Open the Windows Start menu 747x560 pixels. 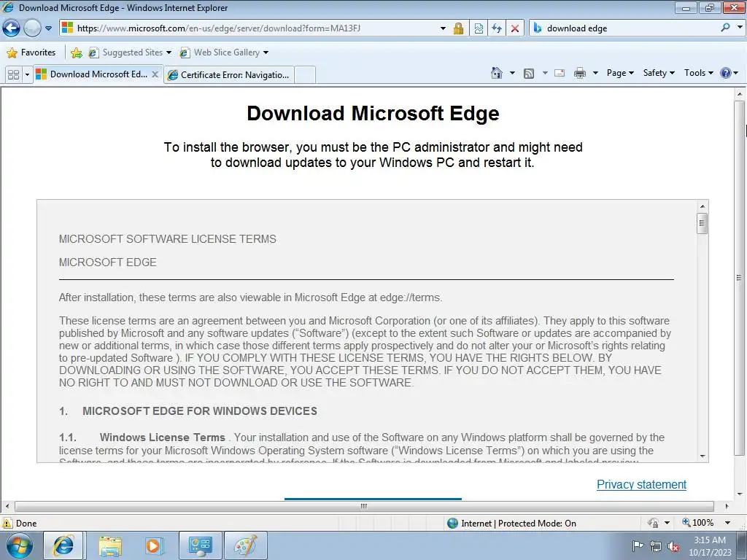click(x=19, y=545)
